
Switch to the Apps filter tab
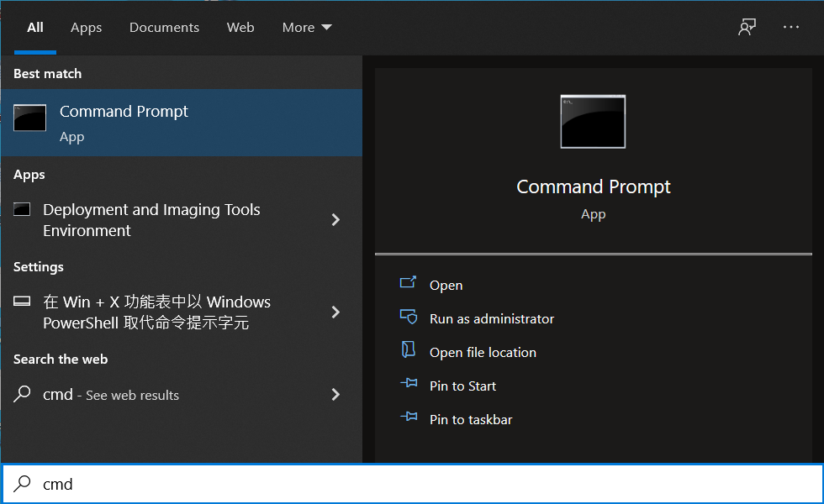point(86,28)
